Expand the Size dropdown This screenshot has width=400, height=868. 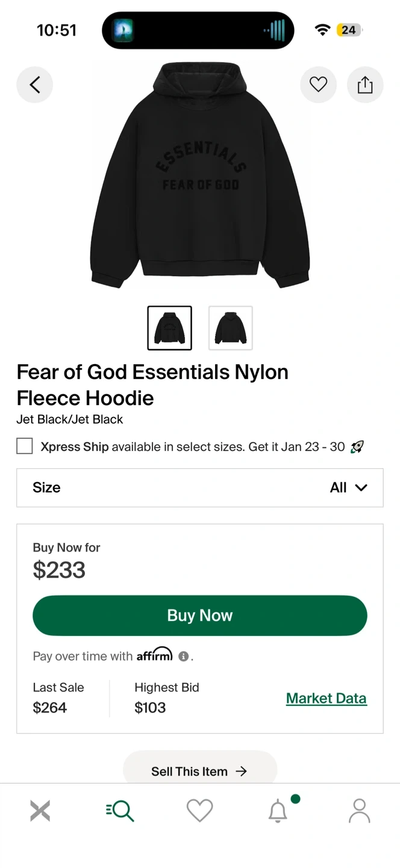[199, 488]
